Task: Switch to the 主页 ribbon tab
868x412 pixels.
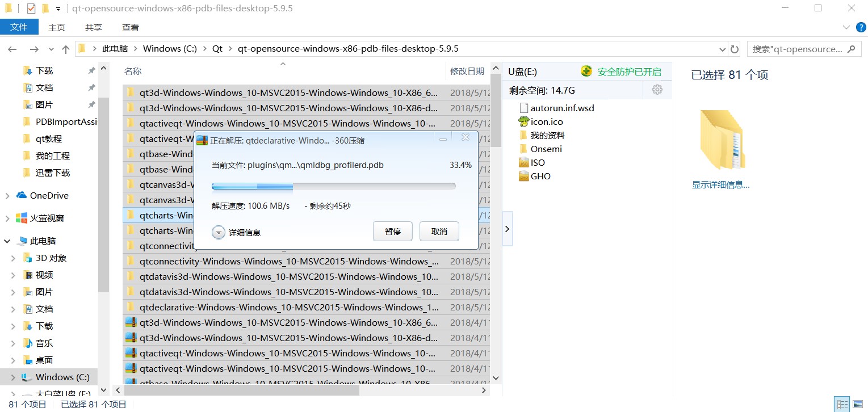Action: point(57,27)
